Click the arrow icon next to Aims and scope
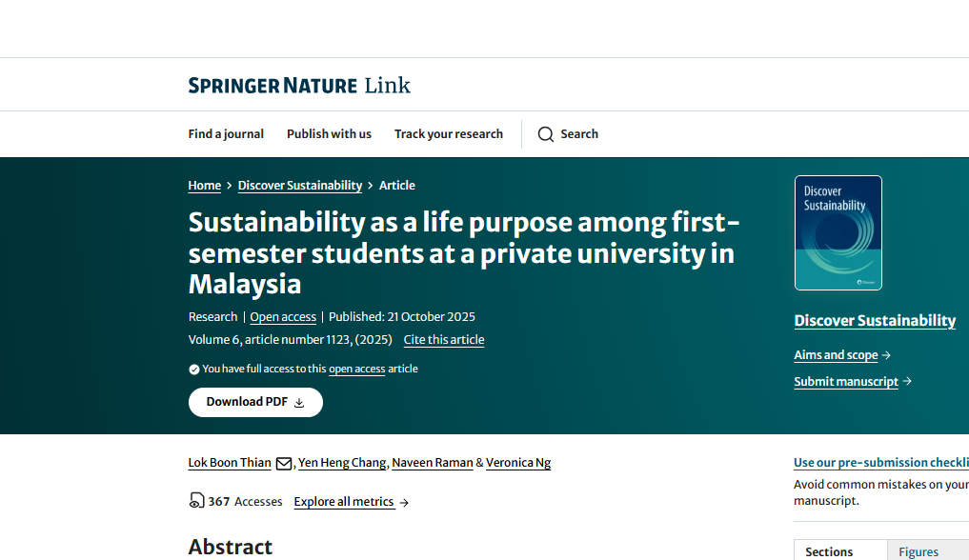Image resolution: width=969 pixels, height=560 pixels. click(885, 354)
